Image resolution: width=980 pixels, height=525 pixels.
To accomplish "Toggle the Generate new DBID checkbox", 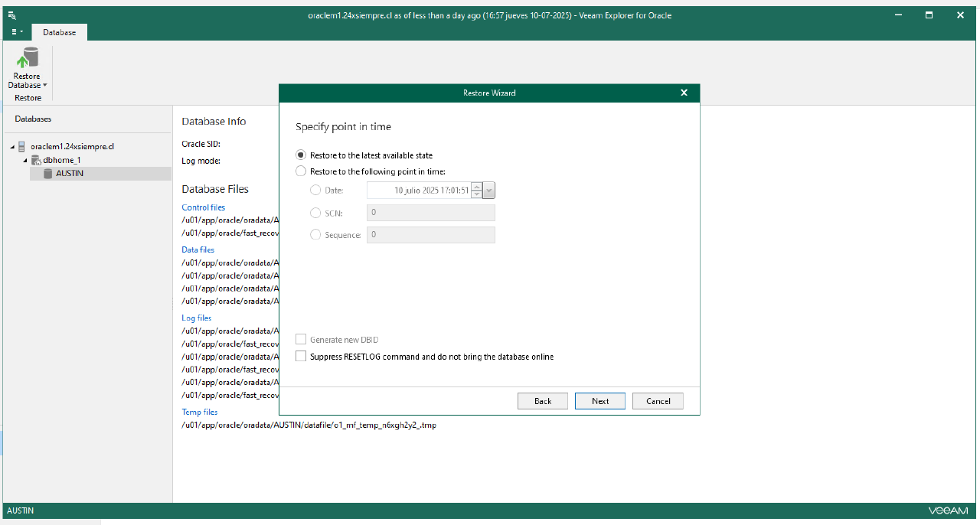I will 301,339.
